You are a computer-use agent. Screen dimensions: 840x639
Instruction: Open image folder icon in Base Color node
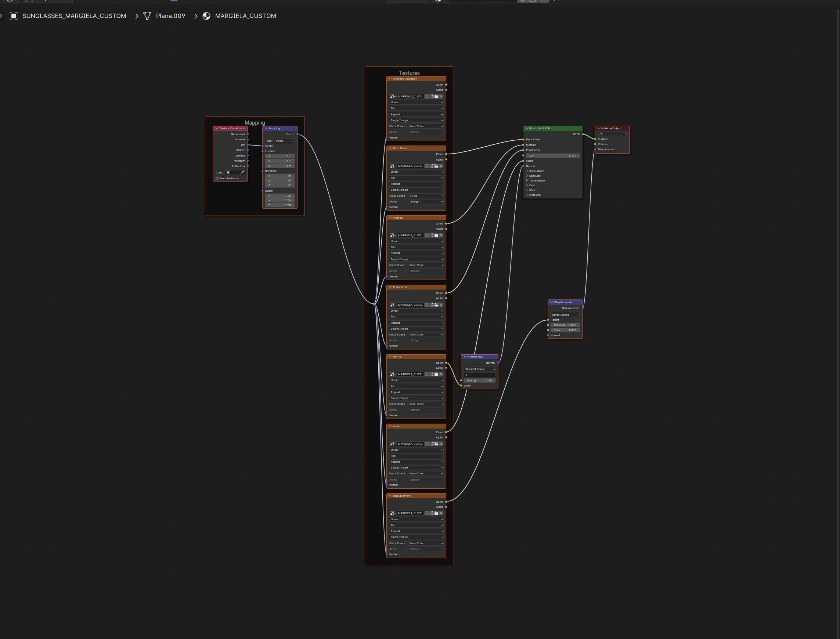[436, 166]
